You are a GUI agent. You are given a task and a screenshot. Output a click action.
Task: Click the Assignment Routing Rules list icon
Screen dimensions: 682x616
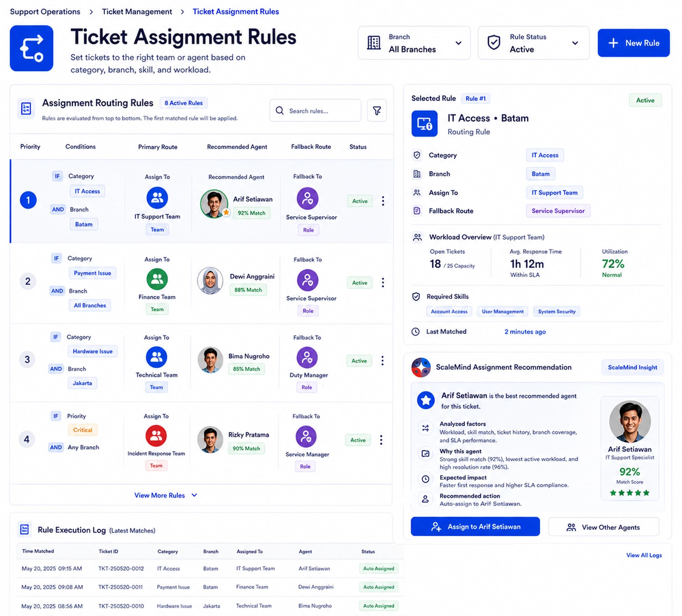click(26, 109)
